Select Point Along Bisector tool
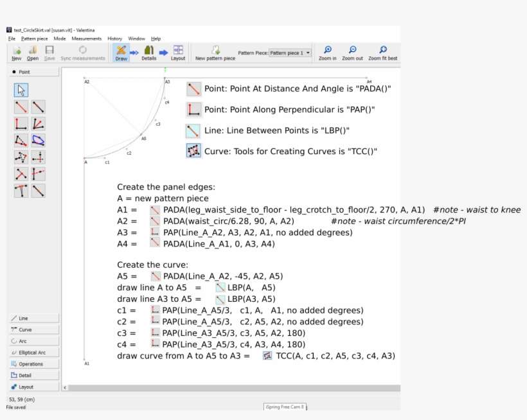This screenshot has width=527, height=420. click(x=39, y=124)
